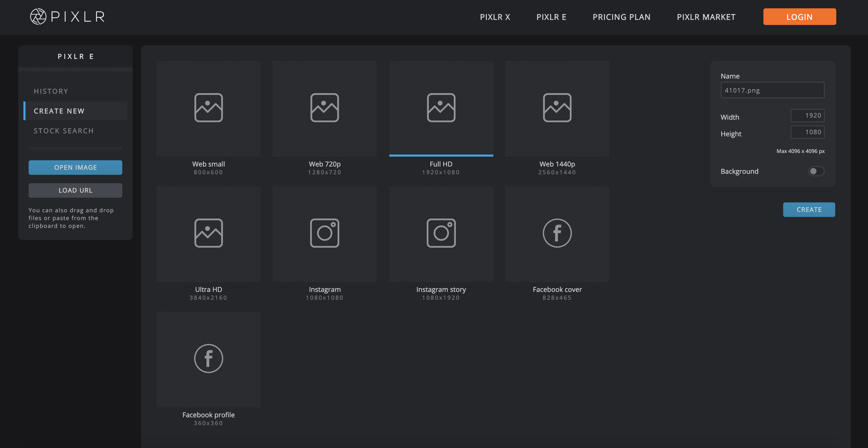Select the Web small image preset icon
Viewport: 868px width, 448px height.
(208, 108)
